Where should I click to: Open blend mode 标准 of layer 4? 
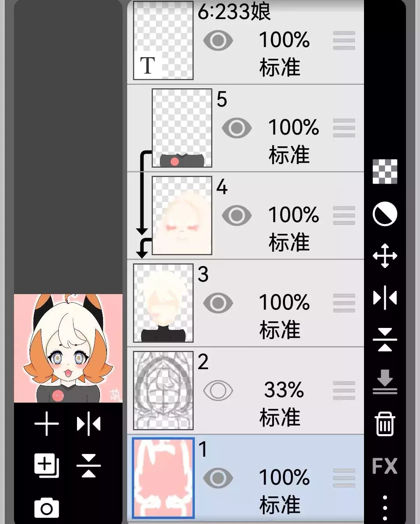coord(289,242)
